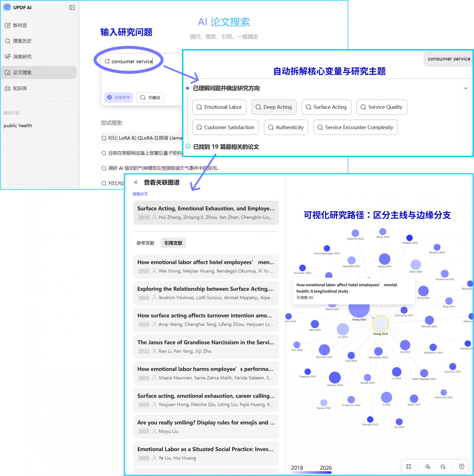Open 'The Janus Face of Grandiose Narcissism' paper
Screen dimensions: 474x476
[x=206, y=346]
